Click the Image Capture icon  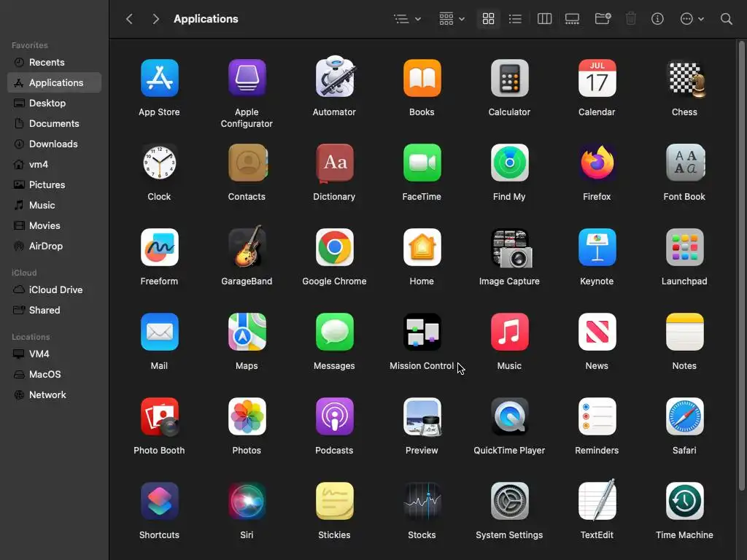tap(511, 248)
